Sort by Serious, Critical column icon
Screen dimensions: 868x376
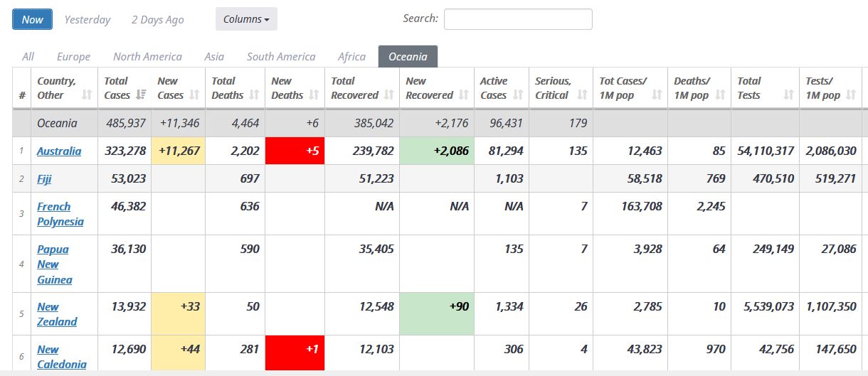pyautogui.click(x=583, y=95)
